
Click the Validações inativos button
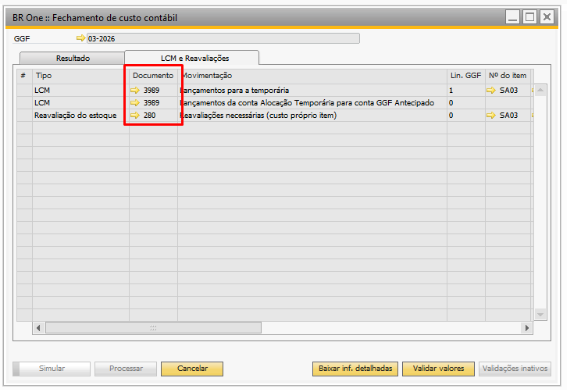point(515,368)
